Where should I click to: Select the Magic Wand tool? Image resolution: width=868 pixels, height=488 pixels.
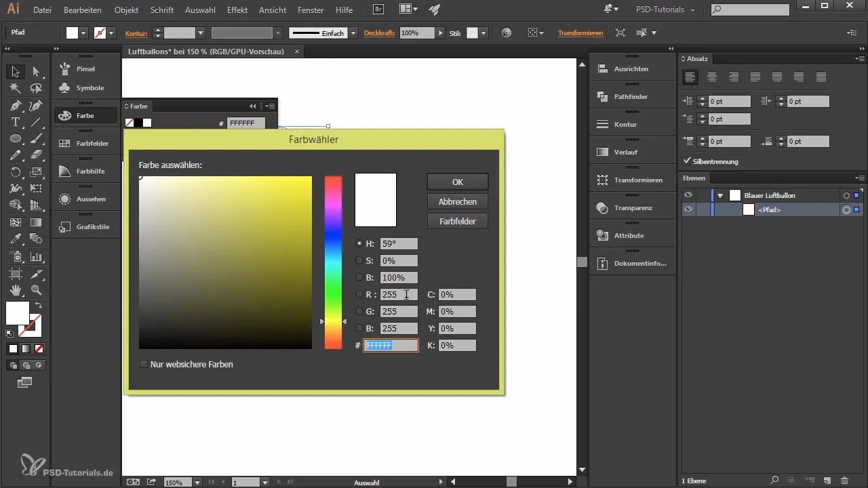coord(16,88)
